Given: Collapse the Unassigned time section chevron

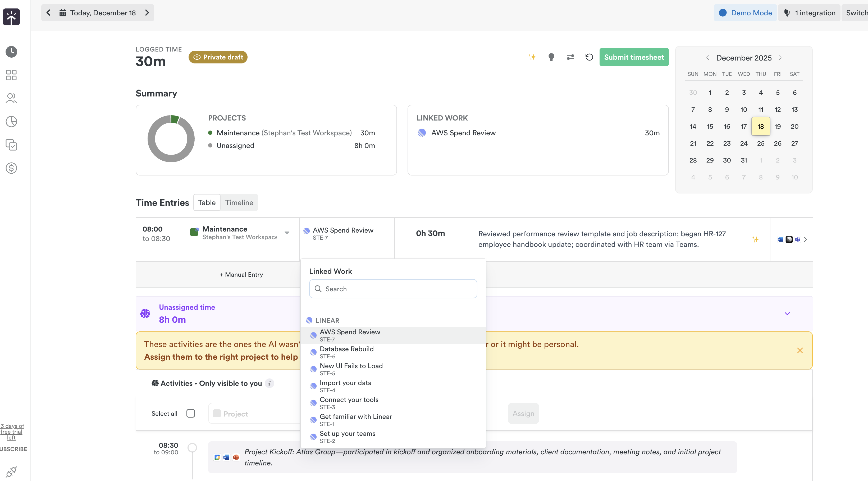Looking at the screenshot, I should click(787, 313).
